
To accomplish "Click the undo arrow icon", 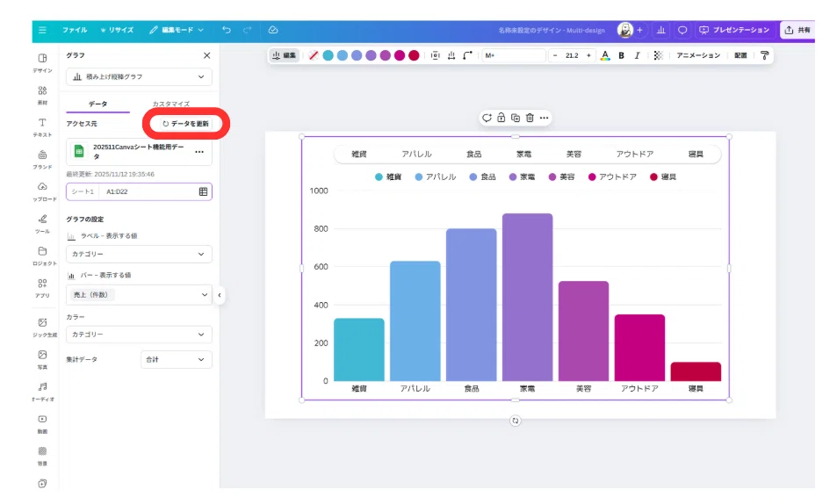I will pos(227,30).
